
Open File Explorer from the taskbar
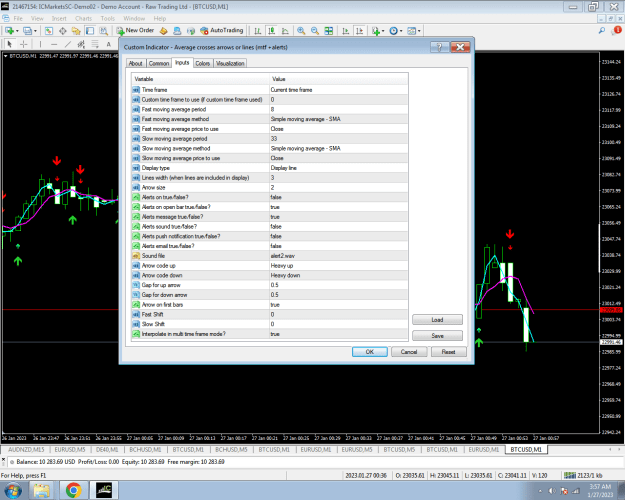[x=41, y=490]
